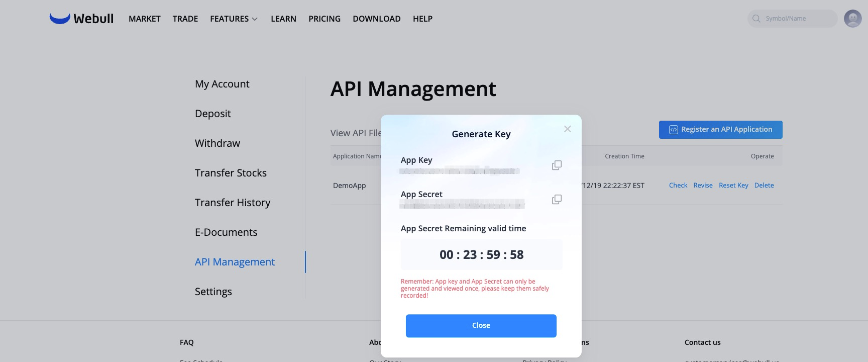Open the Pricing page
This screenshot has height=362, width=868.
click(324, 19)
